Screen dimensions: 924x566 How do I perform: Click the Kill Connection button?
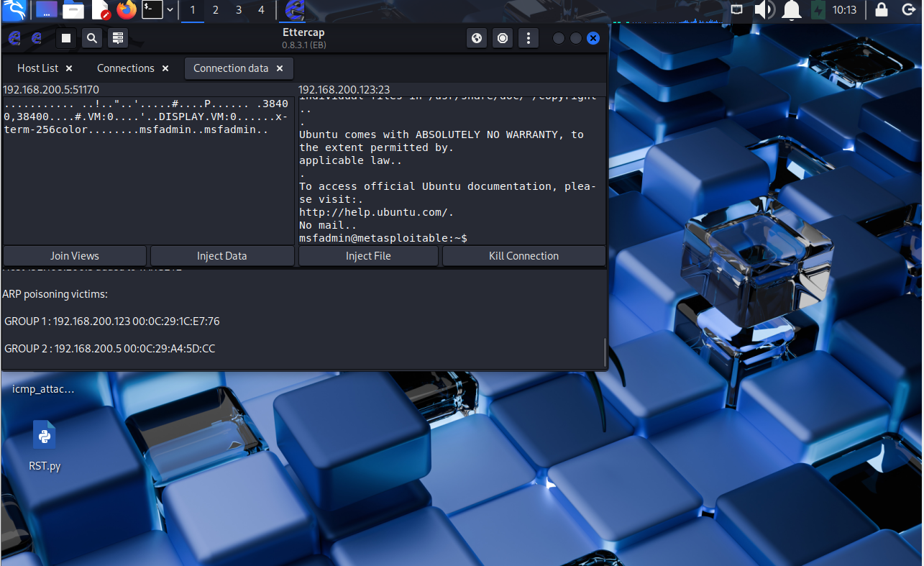click(523, 256)
